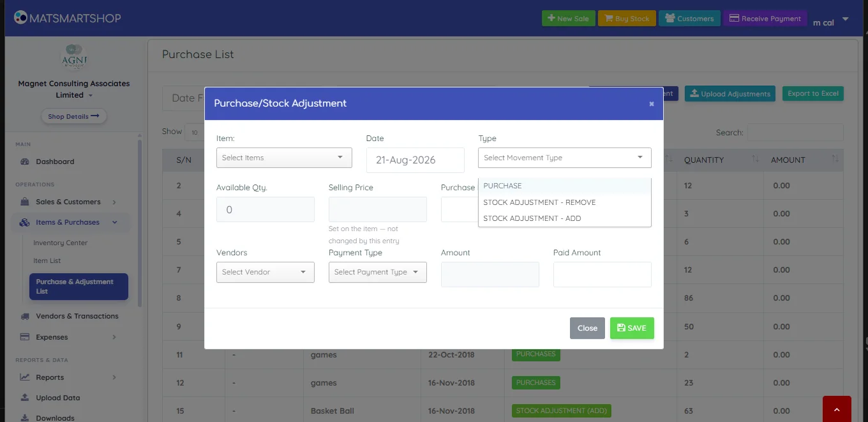Click the Downloads icon
Viewport: 868px width, 422px height.
pyautogui.click(x=25, y=418)
